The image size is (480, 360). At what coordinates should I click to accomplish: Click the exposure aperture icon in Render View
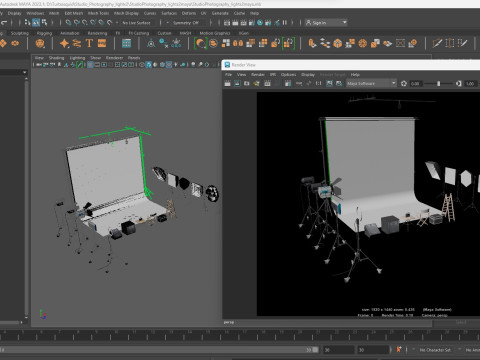(x=404, y=83)
